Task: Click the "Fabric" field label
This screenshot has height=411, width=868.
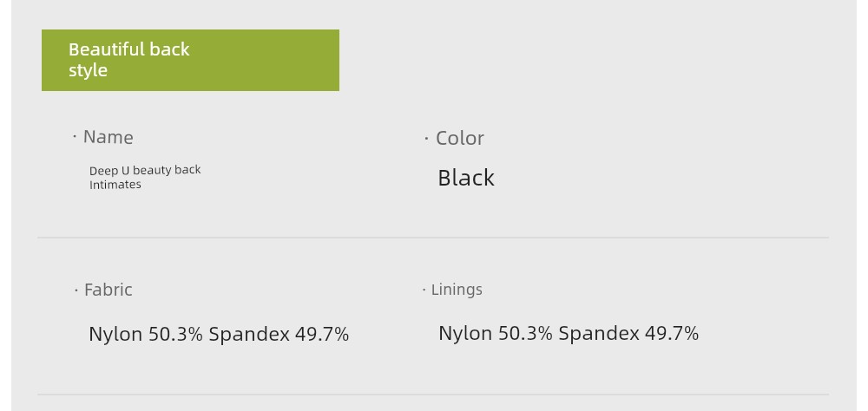Action: (108, 290)
